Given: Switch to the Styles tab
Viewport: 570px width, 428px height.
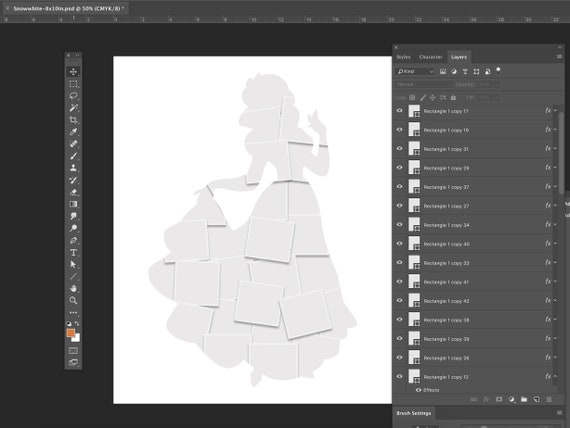Looking at the screenshot, I should [x=403, y=57].
